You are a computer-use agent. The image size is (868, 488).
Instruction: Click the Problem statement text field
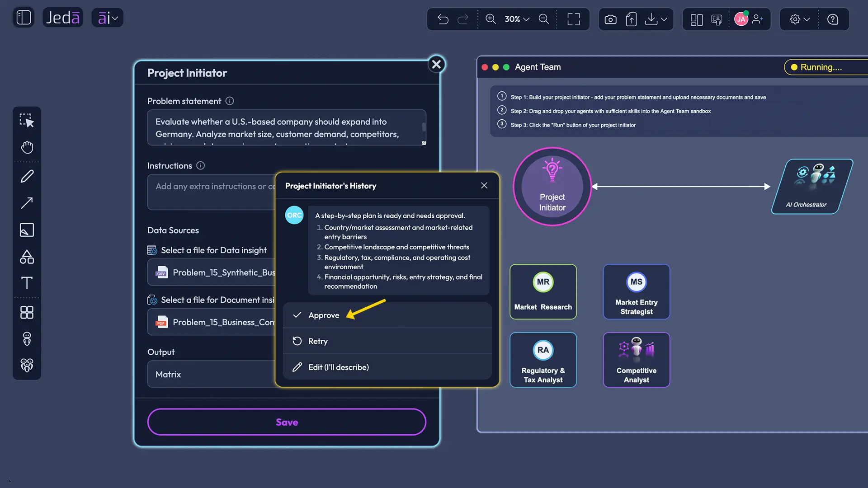coord(287,127)
